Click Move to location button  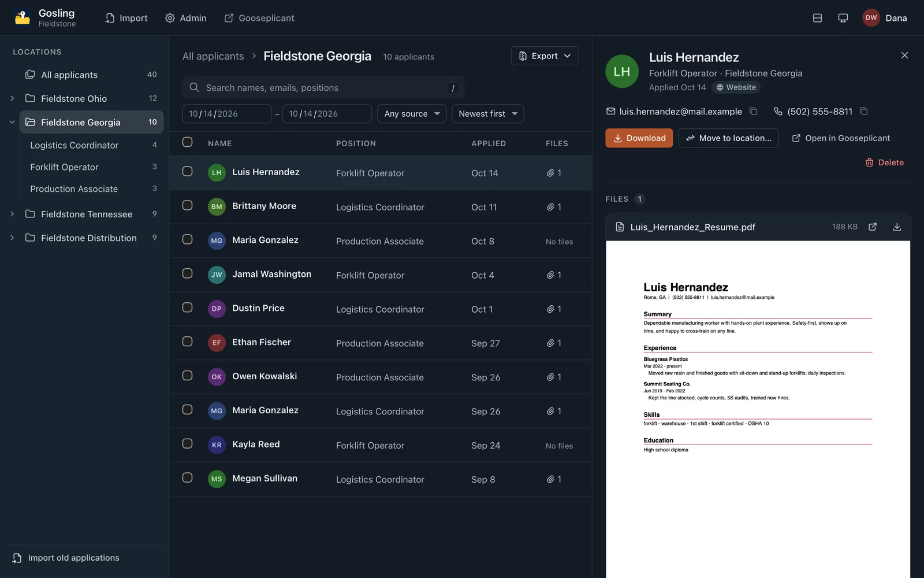(x=728, y=138)
